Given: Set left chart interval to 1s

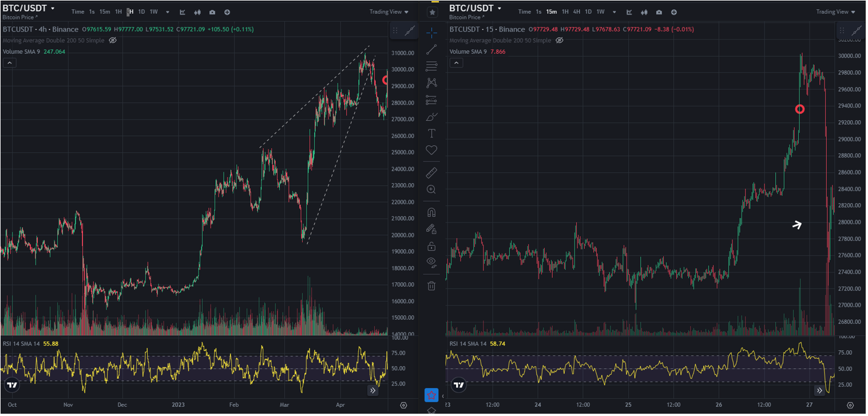Looking at the screenshot, I should click(x=92, y=12).
